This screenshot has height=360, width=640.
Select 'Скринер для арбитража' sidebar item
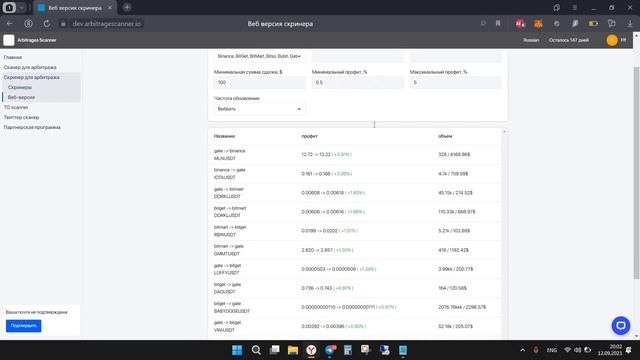coord(31,77)
